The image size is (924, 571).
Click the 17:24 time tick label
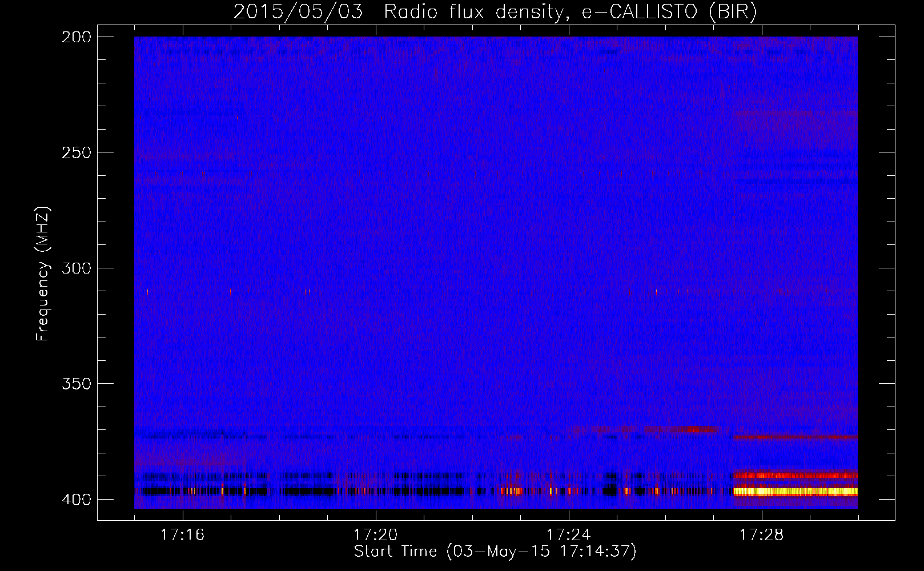coord(568,534)
